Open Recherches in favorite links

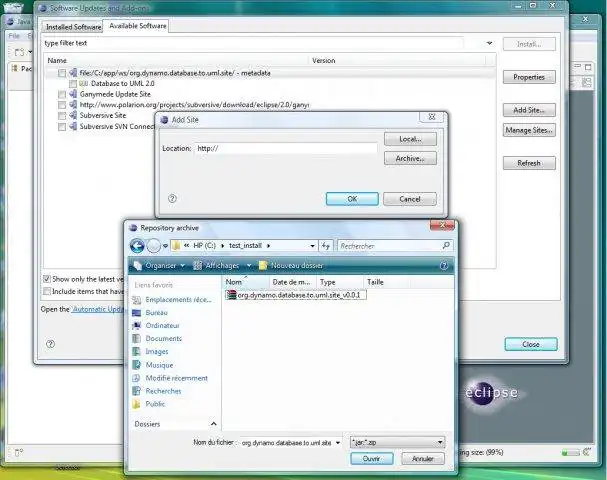pos(157,391)
